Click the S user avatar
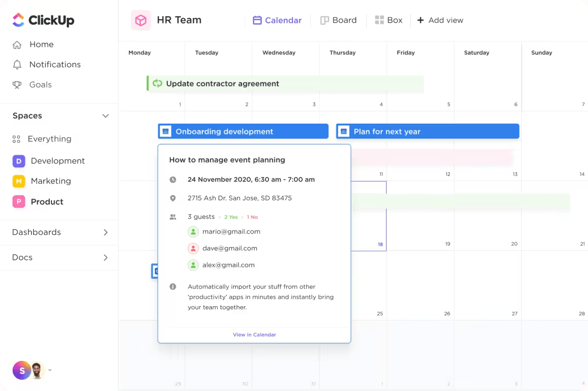588x391 pixels. pyautogui.click(x=21, y=370)
